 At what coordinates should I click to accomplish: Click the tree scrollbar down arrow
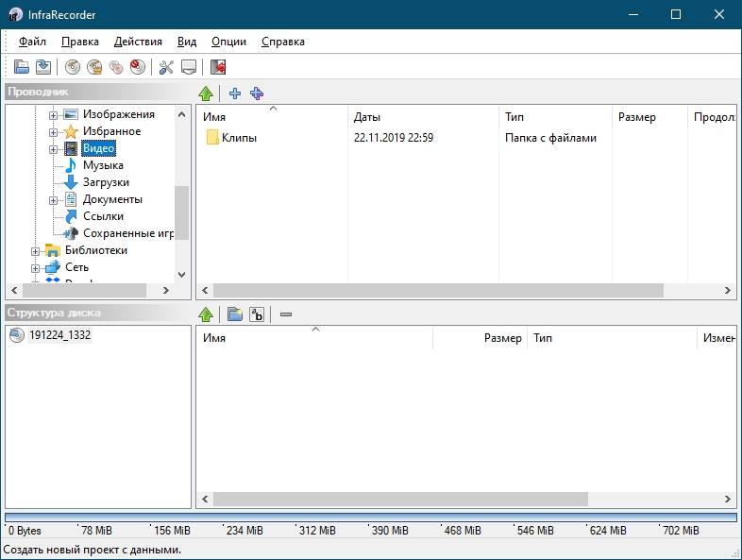(x=181, y=275)
